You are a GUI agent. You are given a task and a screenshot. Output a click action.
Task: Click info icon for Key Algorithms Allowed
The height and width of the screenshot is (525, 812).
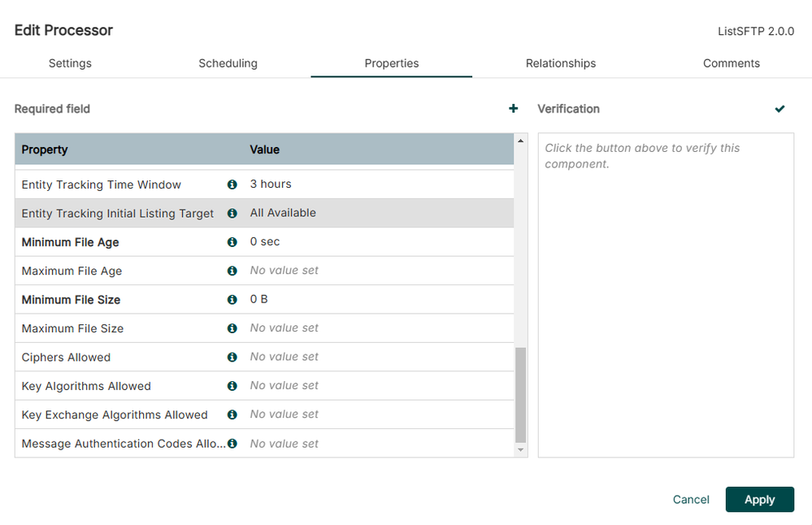click(x=232, y=386)
